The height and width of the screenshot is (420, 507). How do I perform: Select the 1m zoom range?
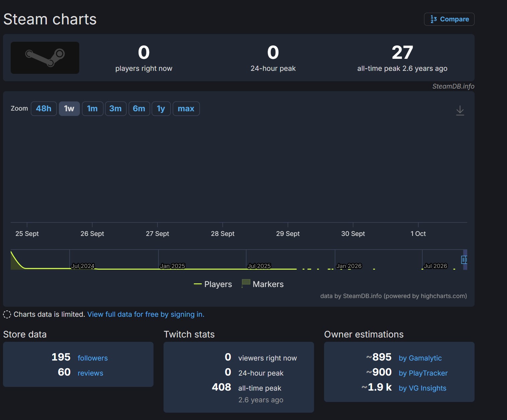point(92,109)
